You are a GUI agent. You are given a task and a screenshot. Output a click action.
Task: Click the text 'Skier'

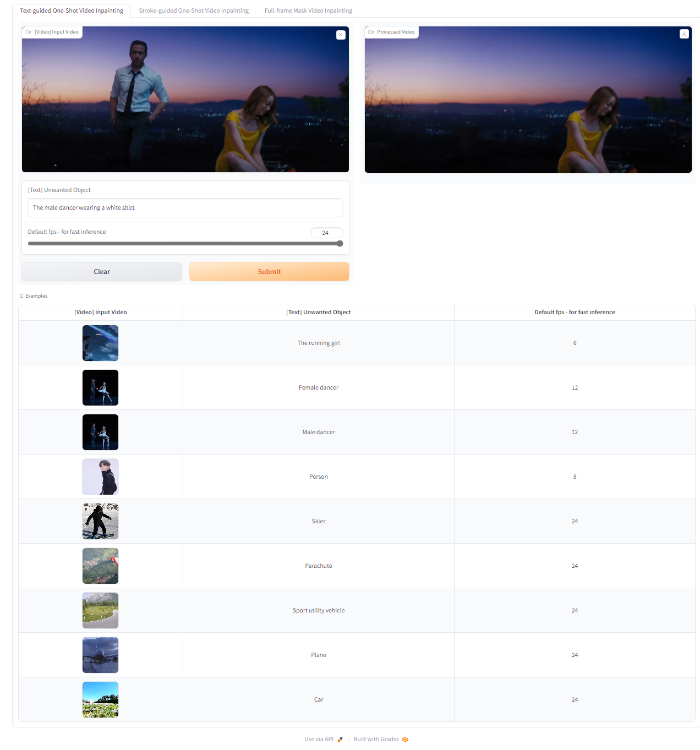319,521
